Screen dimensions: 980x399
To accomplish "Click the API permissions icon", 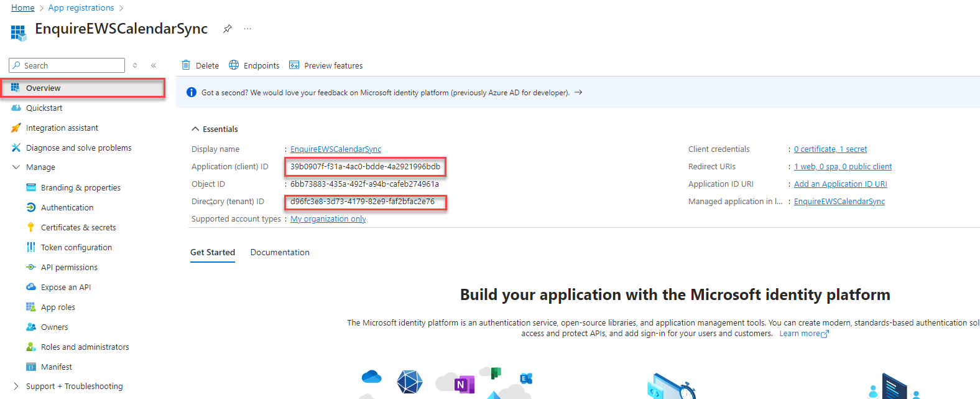I will [31, 267].
